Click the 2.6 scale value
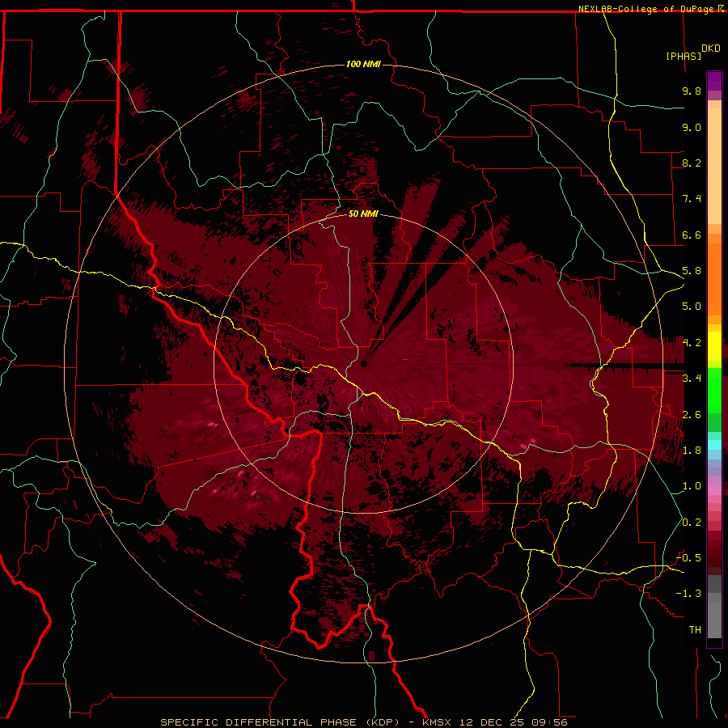This screenshot has width=728, height=728. [x=692, y=415]
